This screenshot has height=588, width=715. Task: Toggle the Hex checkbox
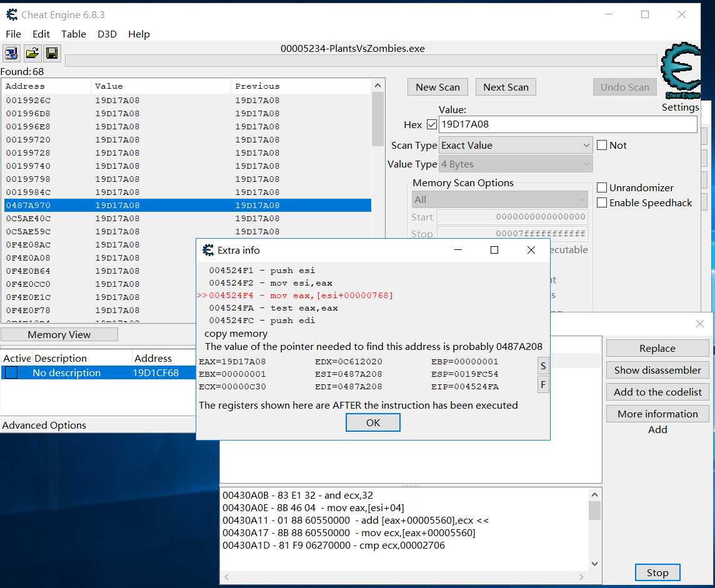pyautogui.click(x=432, y=124)
